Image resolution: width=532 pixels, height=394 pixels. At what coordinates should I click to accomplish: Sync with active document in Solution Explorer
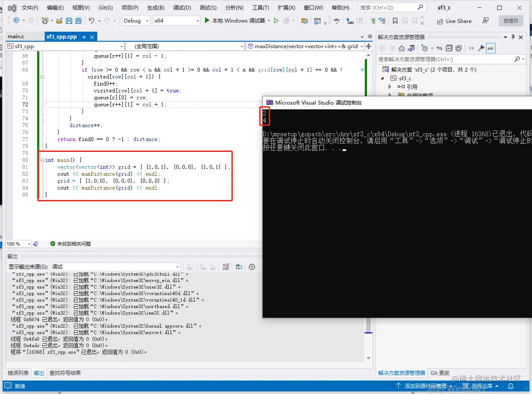click(x=439, y=48)
